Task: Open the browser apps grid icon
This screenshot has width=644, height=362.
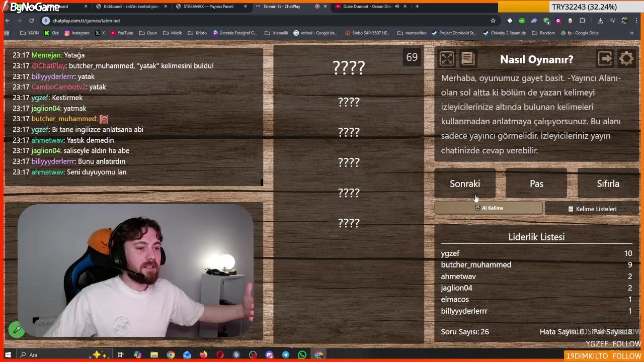Action: pos(7,33)
